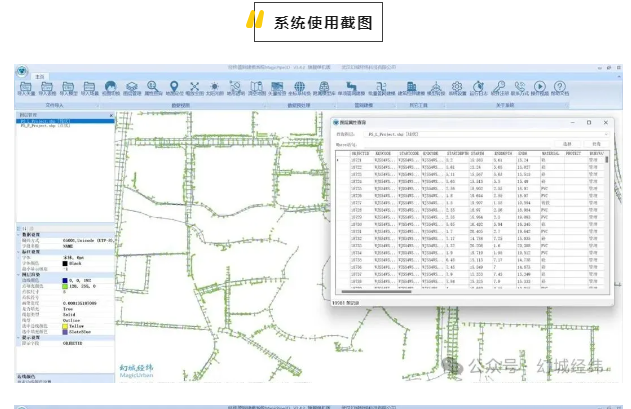631x409 pixels.
Task: Switch to the 主页 ribbon tab
Action: 40,77
